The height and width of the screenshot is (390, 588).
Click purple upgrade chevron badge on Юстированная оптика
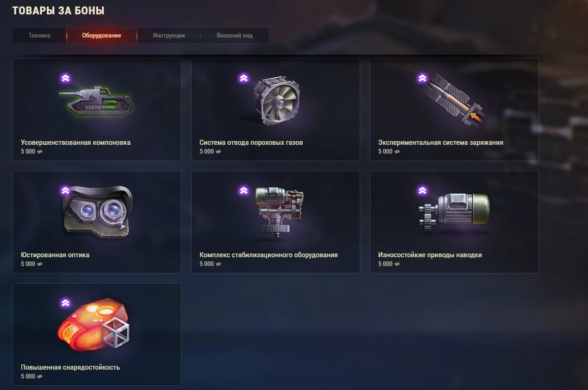pos(65,190)
